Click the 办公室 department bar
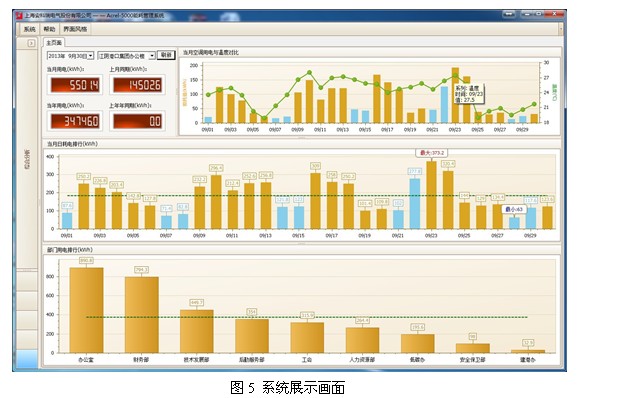The image size is (642, 398). 86,310
